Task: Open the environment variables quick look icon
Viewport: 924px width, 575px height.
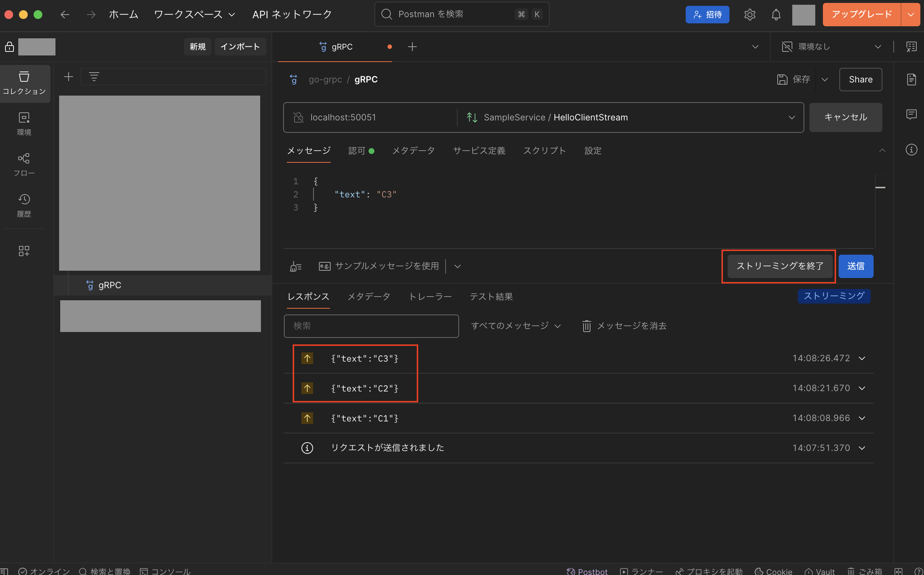Action: tap(912, 47)
